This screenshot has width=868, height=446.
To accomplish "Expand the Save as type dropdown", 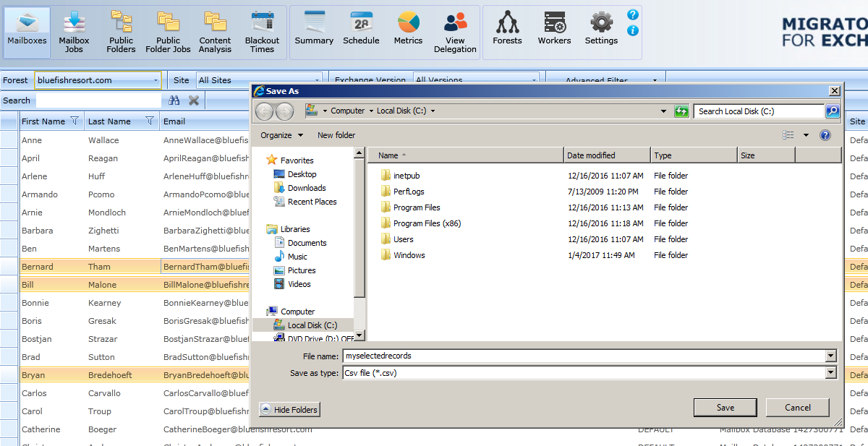I will 830,373.
